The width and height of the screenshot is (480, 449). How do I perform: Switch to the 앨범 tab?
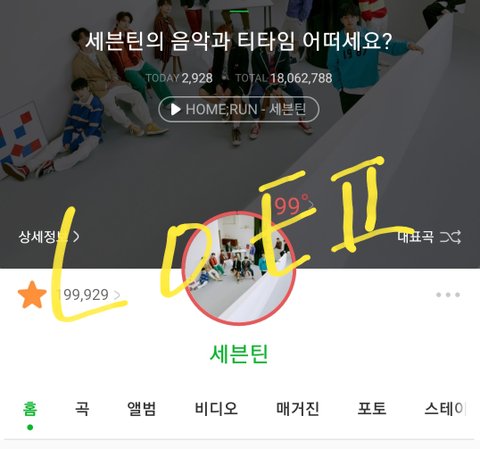click(x=142, y=408)
